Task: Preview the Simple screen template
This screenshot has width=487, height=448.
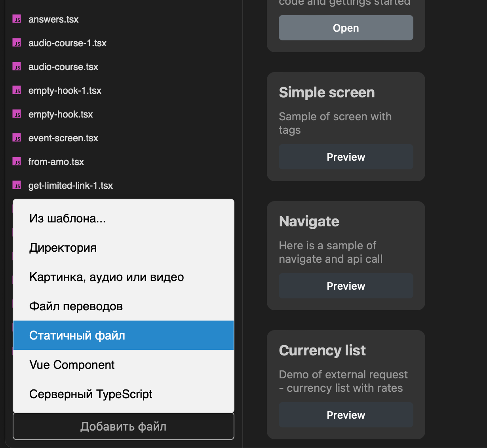Action: (346, 157)
